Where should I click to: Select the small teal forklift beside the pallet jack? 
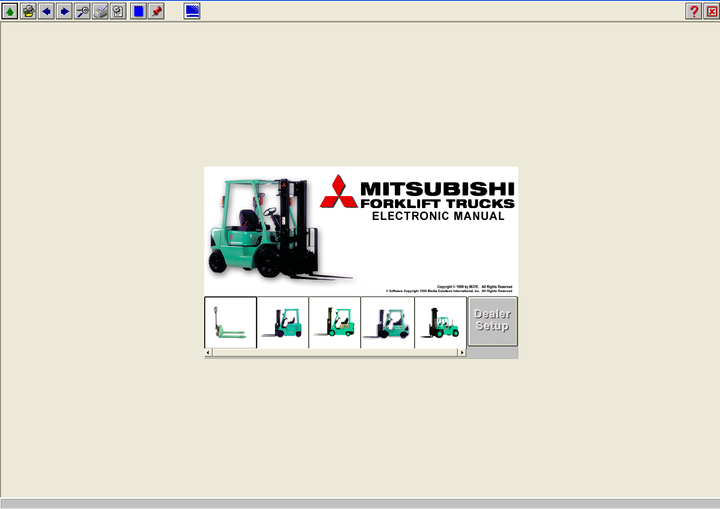point(283,322)
